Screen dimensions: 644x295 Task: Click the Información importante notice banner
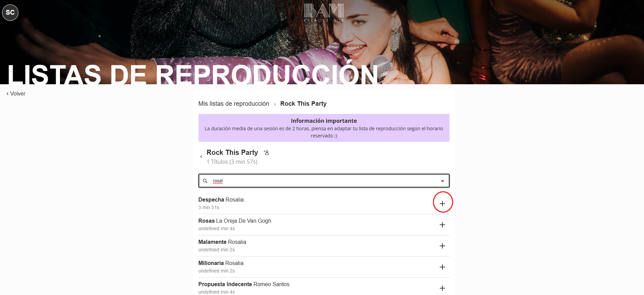click(324, 128)
